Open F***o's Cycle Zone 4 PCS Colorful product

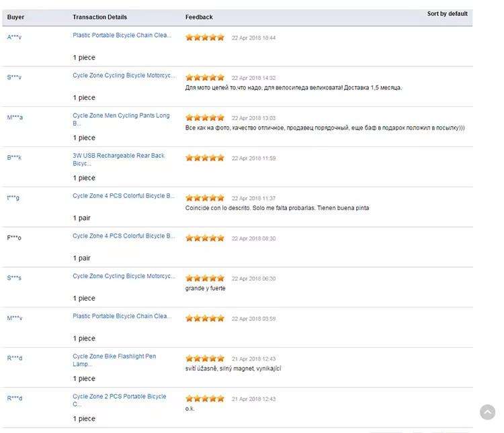click(x=124, y=236)
